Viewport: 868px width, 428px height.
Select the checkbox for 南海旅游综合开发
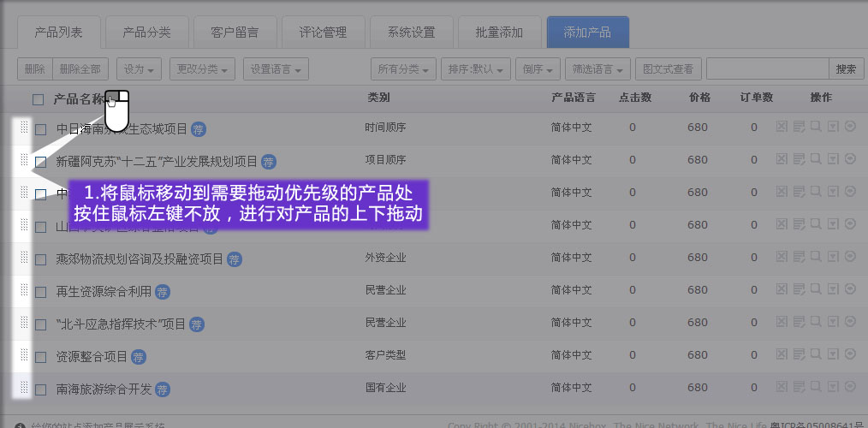(41, 390)
